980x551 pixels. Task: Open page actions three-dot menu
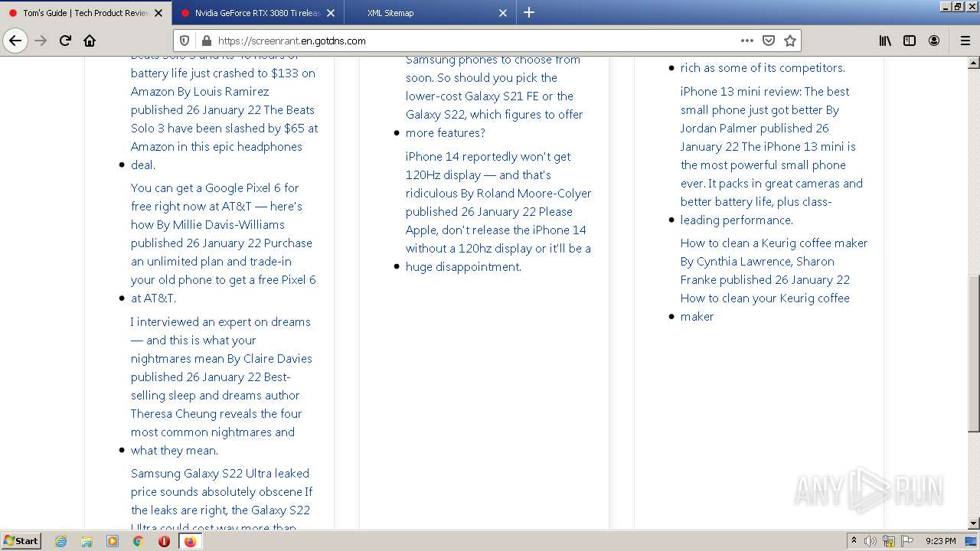(747, 41)
